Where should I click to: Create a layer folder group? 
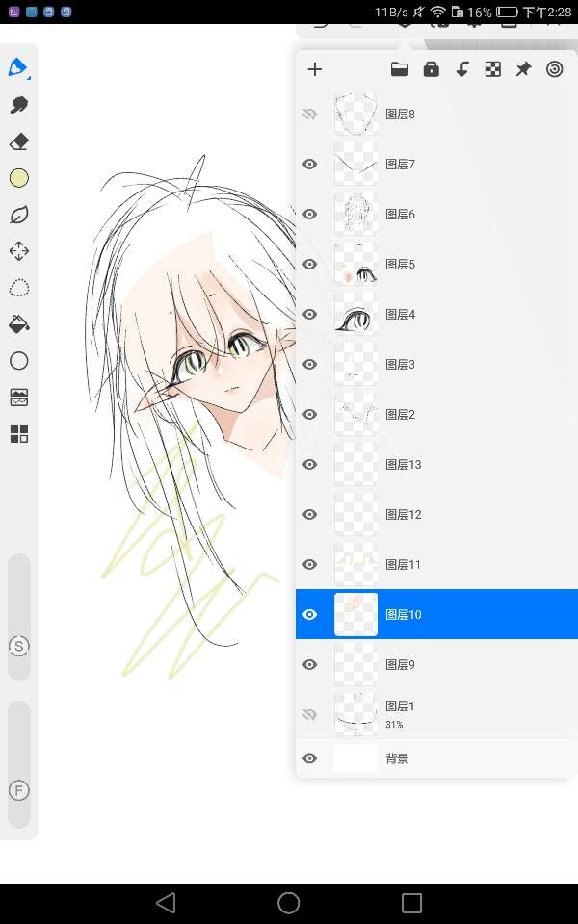pyautogui.click(x=400, y=69)
